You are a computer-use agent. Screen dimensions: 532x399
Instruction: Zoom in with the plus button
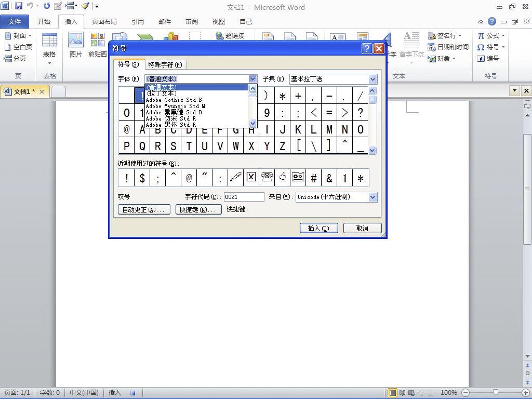coord(526,393)
